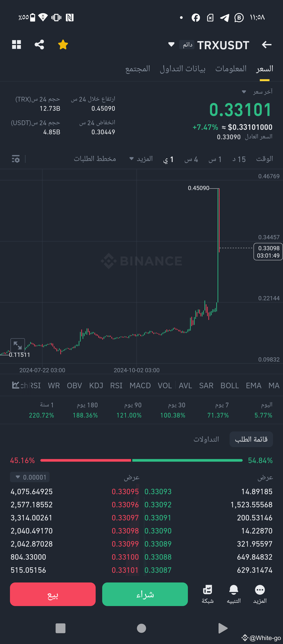Share the TRXUSDT chart
This screenshot has height=644, width=283.
(x=39, y=45)
